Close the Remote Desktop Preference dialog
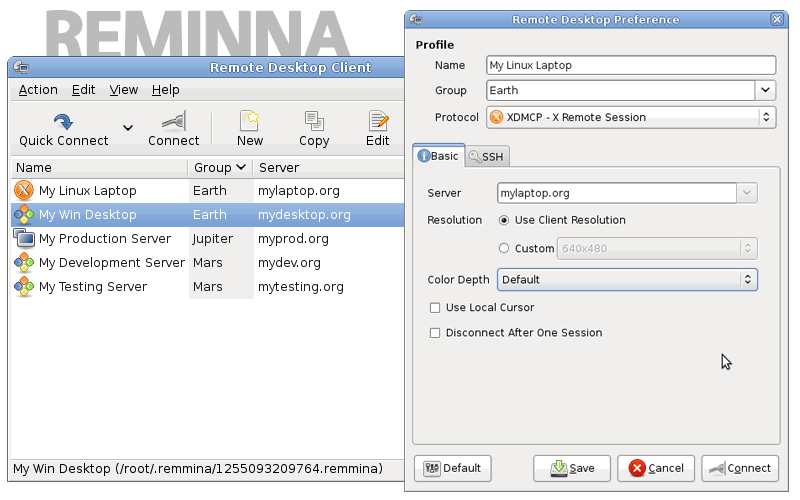Viewport: 800px width, 500px height. pyautogui.click(x=777, y=19)
